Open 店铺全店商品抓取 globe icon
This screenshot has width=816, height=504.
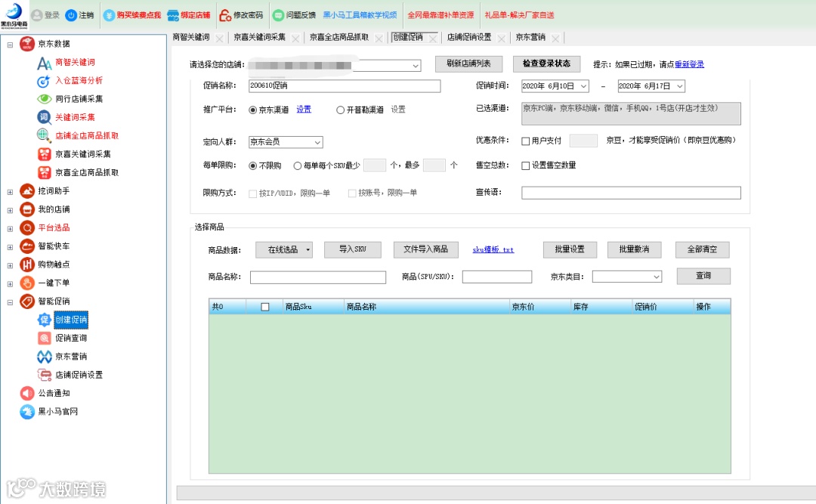tap(44, 135)
